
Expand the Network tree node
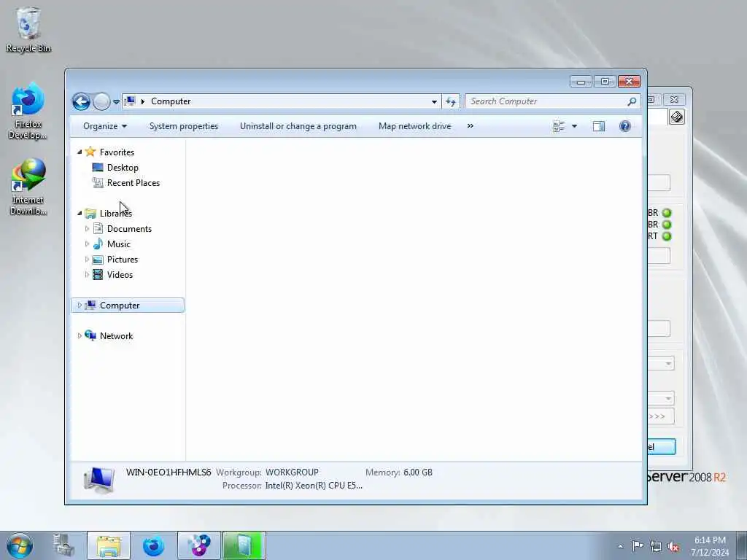[79, 335]
